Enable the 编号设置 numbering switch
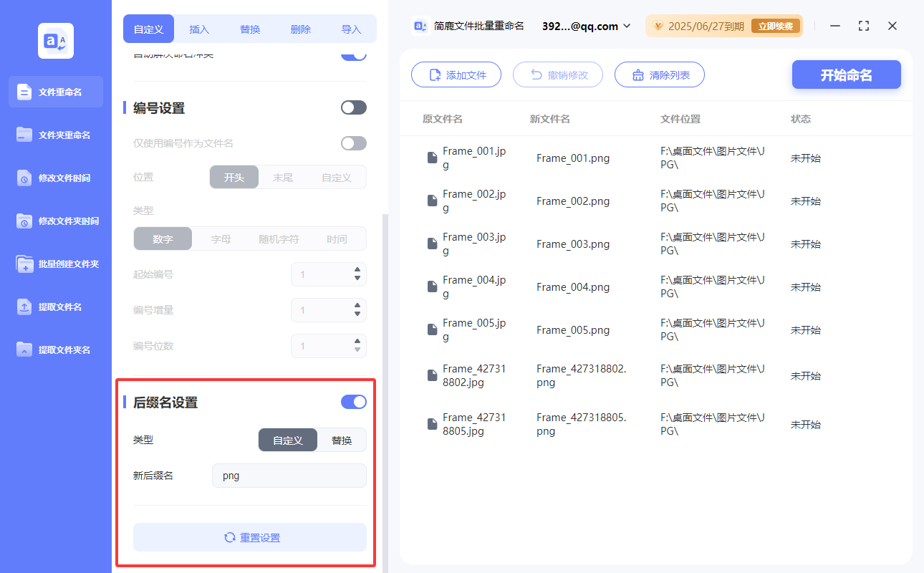The width and height of the screenshot is (924, 573). coord(353,106)
